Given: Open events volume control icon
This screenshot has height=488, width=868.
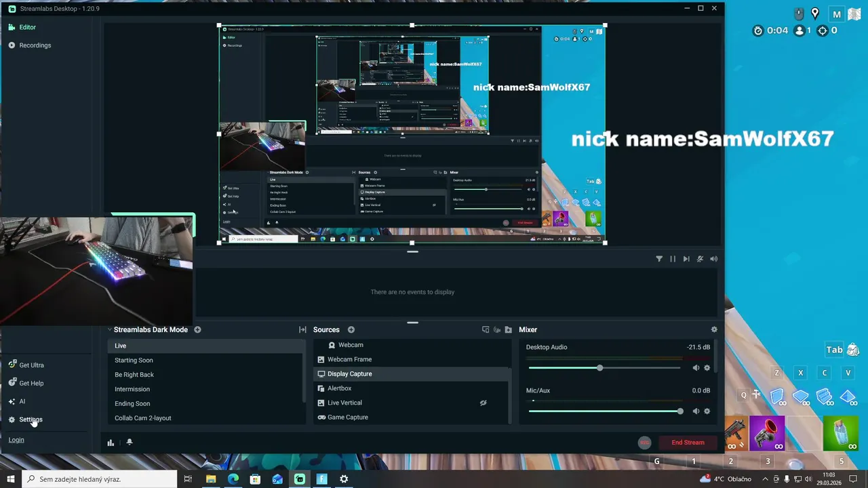Looking at the screenshot, I should [x=713, y=259].
